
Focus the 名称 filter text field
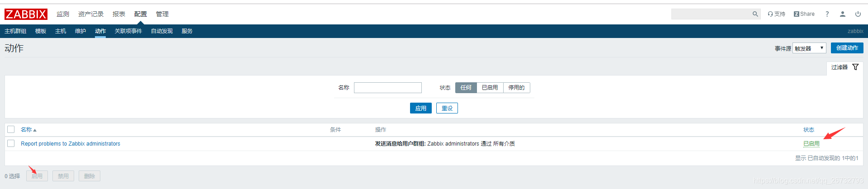[388, 88]
